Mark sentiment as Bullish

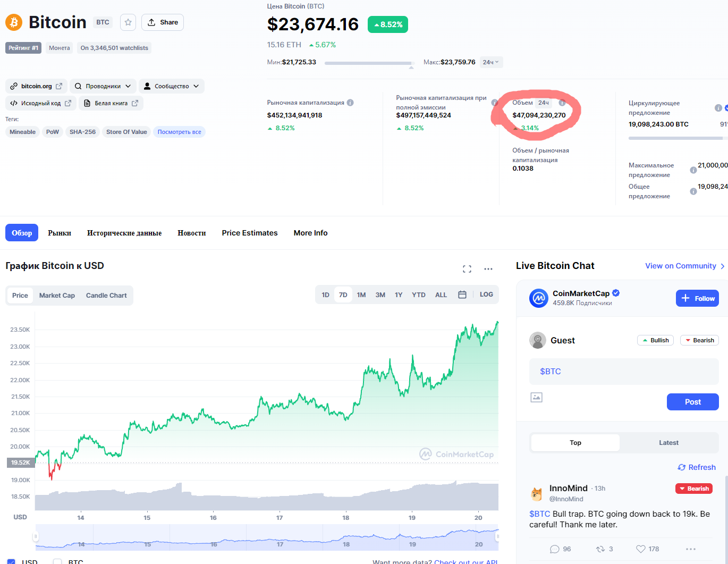pos(655,340)
